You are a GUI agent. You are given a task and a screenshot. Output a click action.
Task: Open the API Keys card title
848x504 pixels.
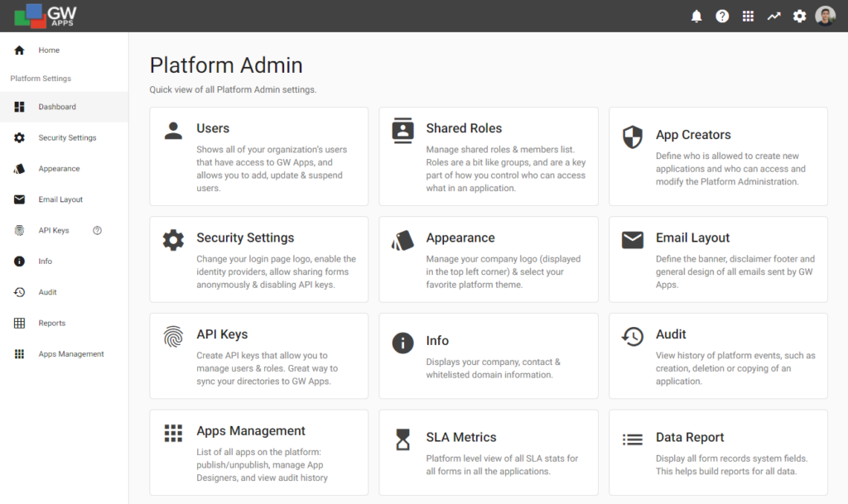click(x=222, y=334)
